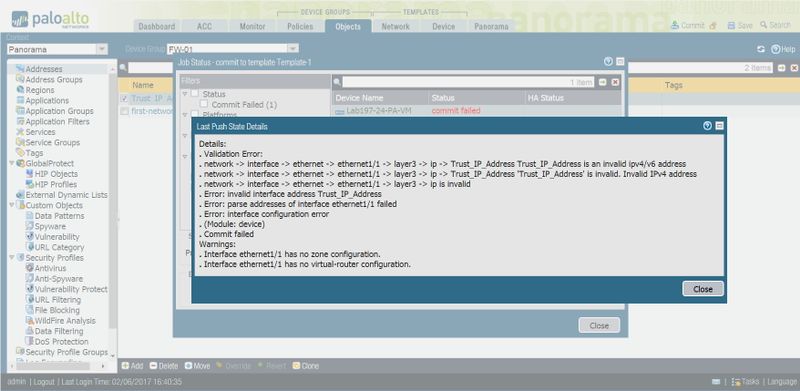Uncheck the Trust_IP_Address row checkbox
This screenshot has height=391, width=800.
pyautogui.click(x=124, y=99)
